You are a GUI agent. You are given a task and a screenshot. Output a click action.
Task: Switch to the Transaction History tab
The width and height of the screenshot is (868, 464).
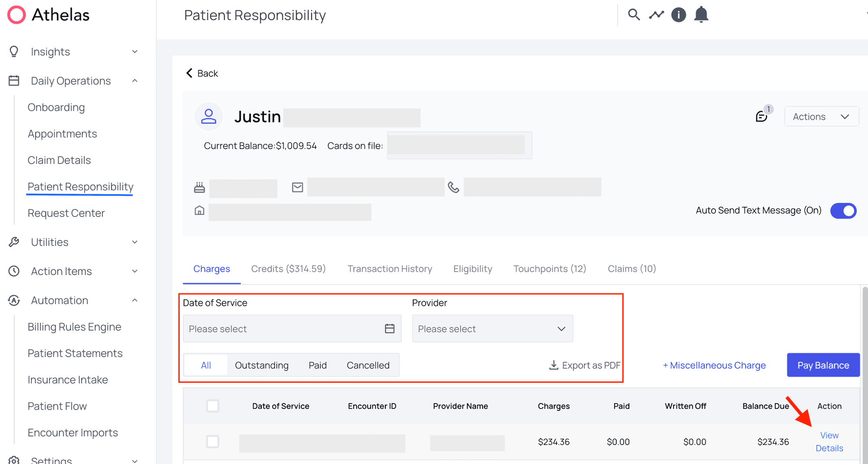(x=389, y=269)
